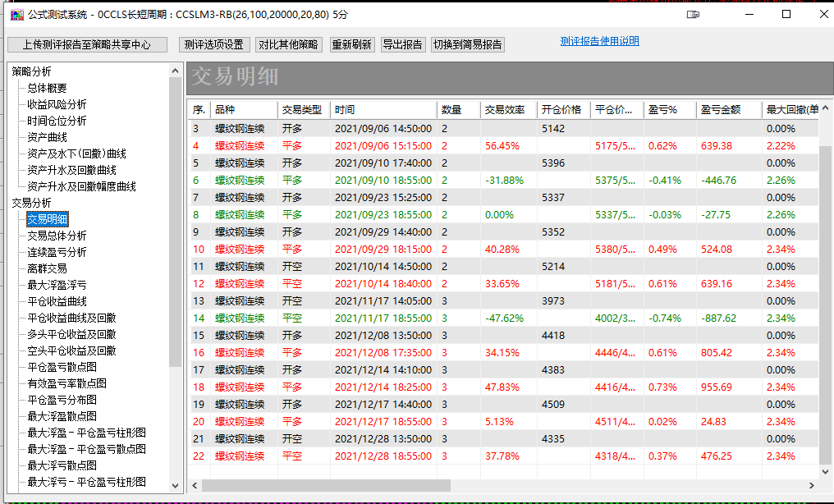Click table horizontal scroll-right arrow
Image resolution: width=834 pixels, height=504 pixels.
click(x=812, y=485)
